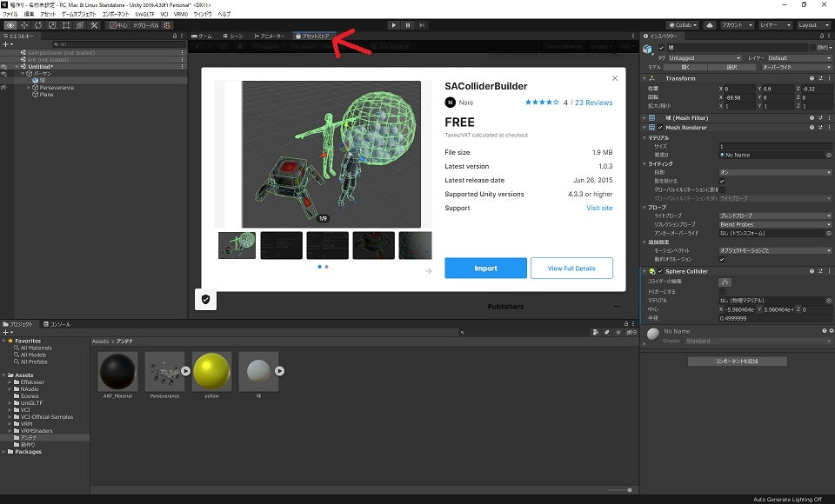The width and height of the screenshot is (835, 504).
Task: Select the View (hand) tool
Action: [10, 25]
